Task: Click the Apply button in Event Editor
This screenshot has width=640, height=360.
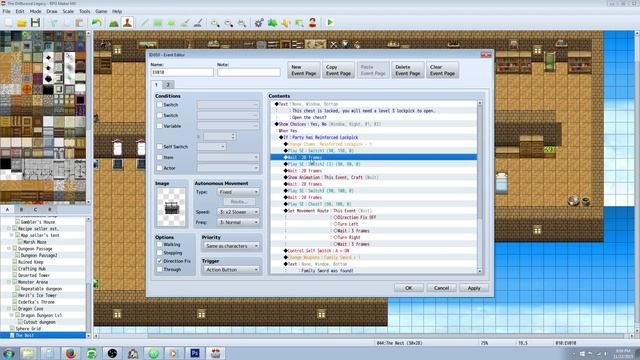Action: click(474, 288)
